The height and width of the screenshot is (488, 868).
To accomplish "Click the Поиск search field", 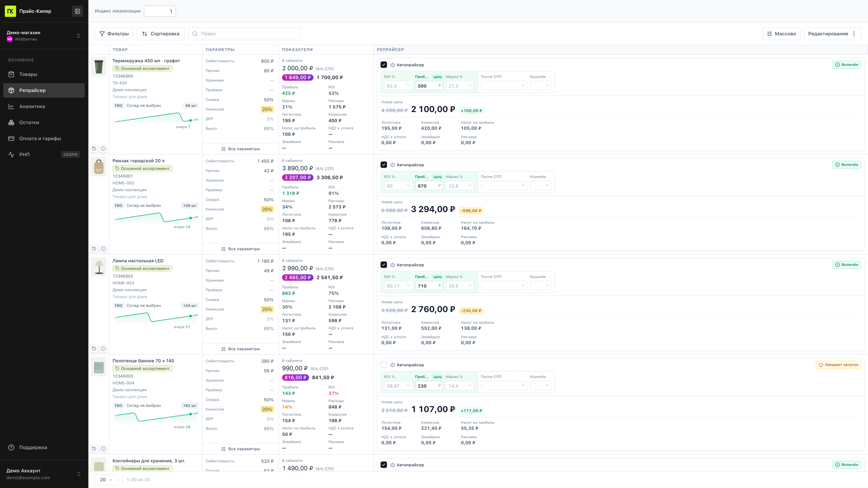I will click(244, 34).
